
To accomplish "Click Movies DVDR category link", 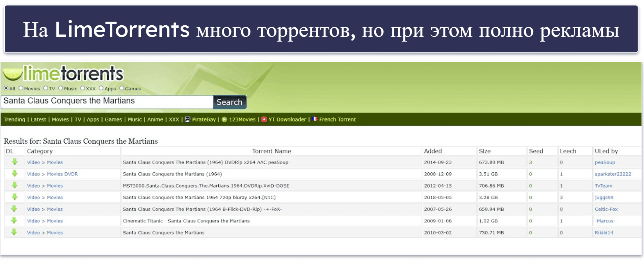I will click(62, 174).
